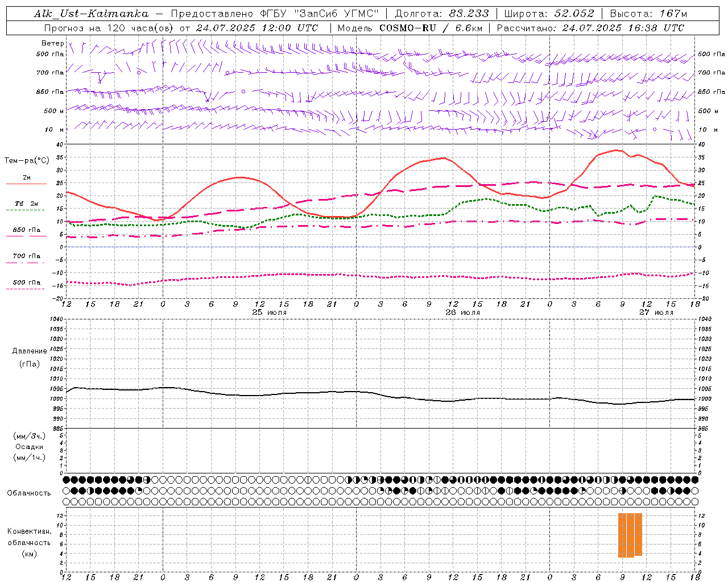Click the Рассчитано: 24.07.2025 16:38 UTC text
The height and width of the screenshot is (582, 728).
click(590, 28)
